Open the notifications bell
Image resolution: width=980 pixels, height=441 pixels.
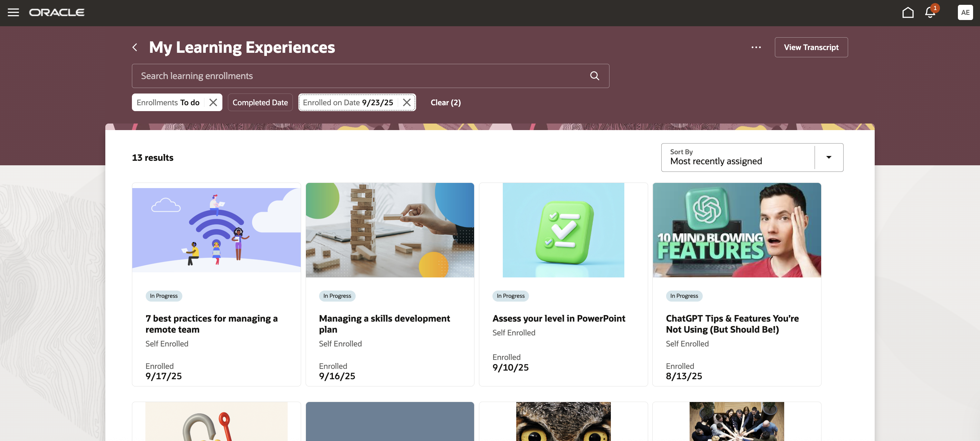930,12
